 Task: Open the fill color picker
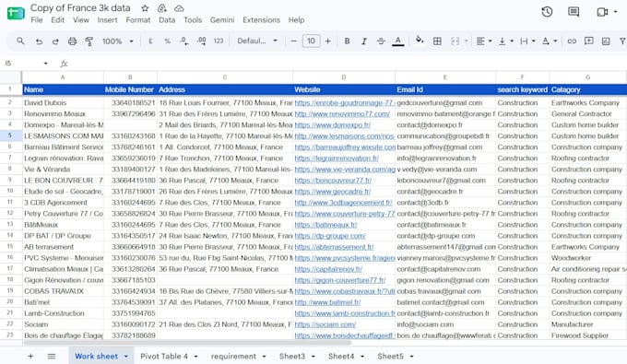(x=419, y=41)
